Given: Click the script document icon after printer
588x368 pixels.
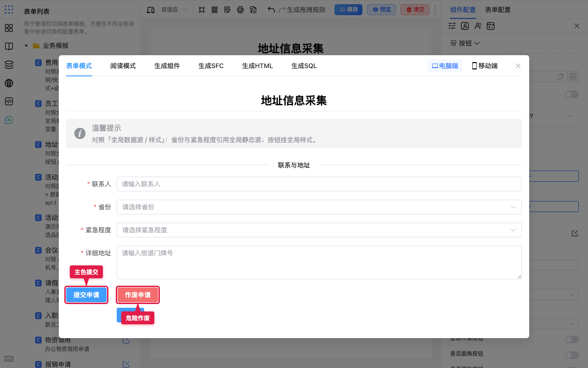Looking at the screenshot, I should [x=253, y=10].
